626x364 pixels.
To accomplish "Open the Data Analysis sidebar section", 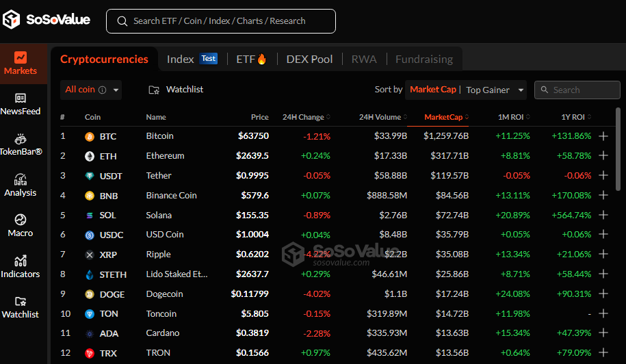I will [x=21, y=185].
